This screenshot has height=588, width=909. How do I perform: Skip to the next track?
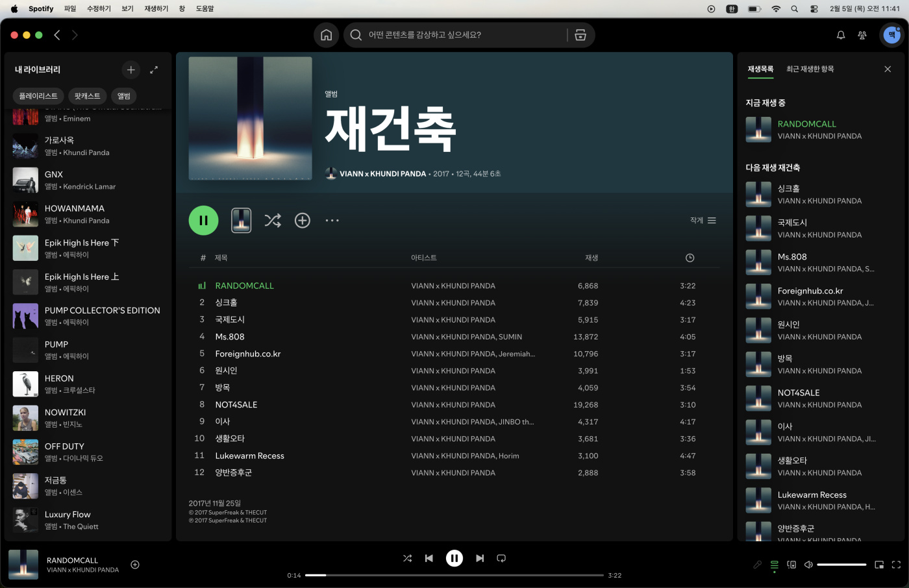[x=480, y=558]
